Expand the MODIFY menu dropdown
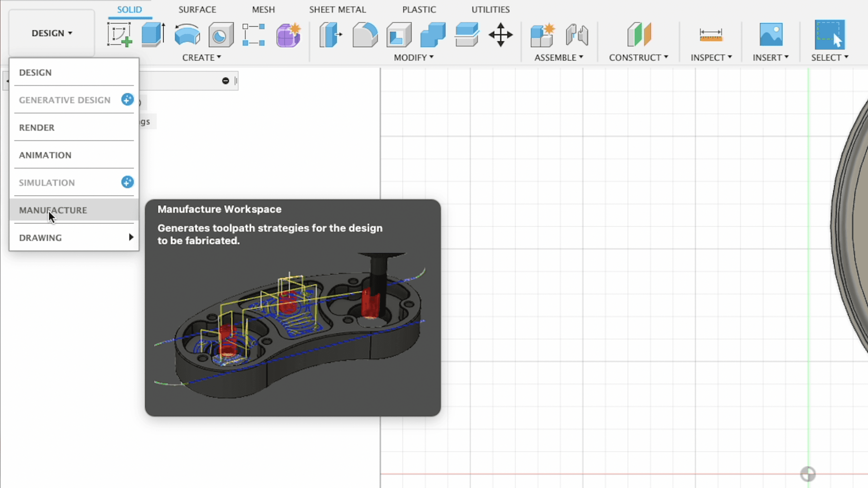 413,57
